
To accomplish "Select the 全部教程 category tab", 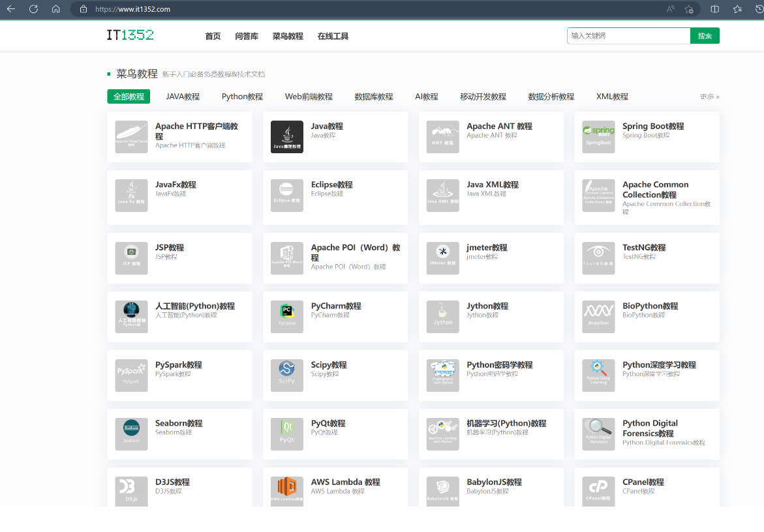I will point(129,96).
